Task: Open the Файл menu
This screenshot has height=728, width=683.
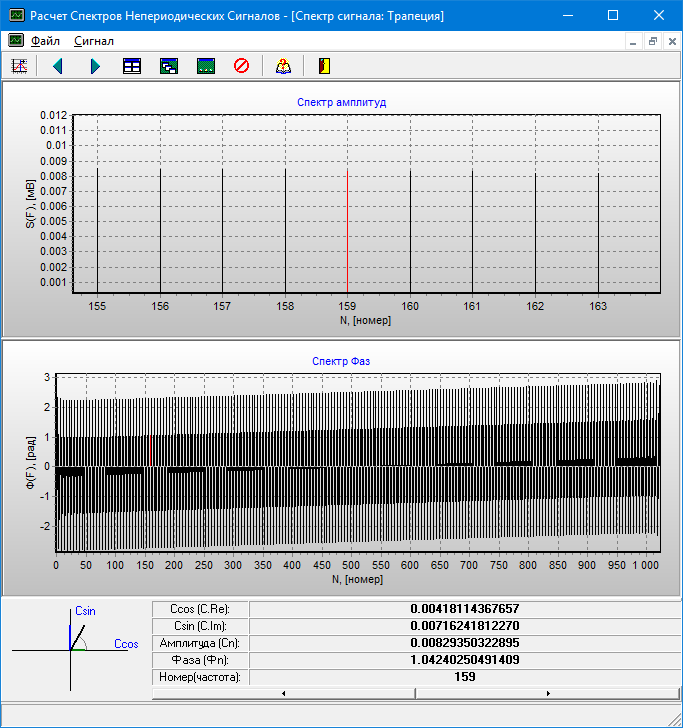Action: tap(46, 41)
